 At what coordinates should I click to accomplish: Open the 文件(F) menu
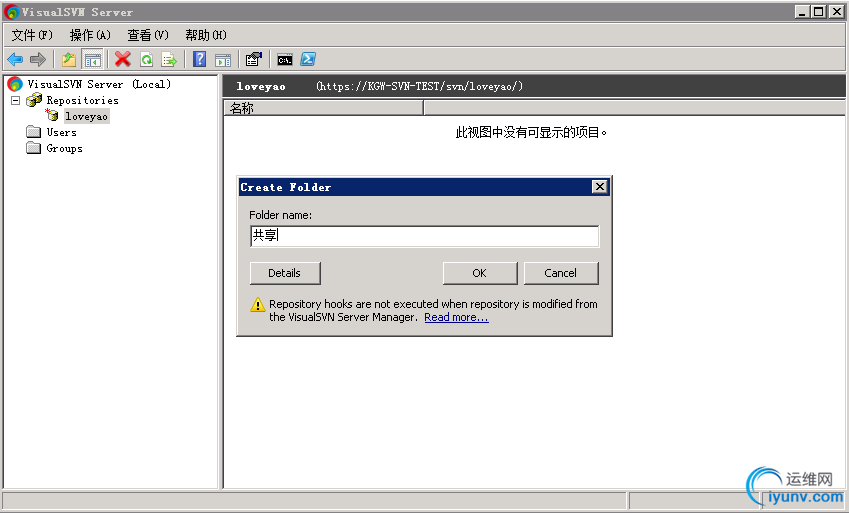(x=32, y=35)
